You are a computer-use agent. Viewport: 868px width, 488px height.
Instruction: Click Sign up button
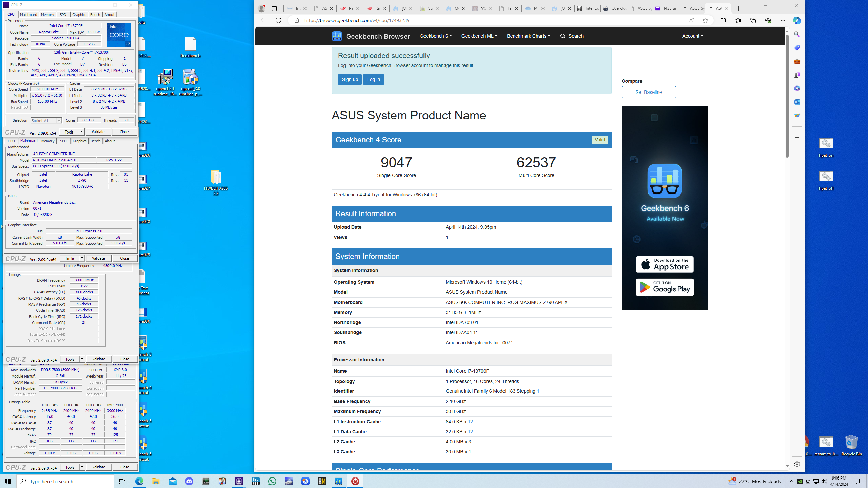(350, 79)
